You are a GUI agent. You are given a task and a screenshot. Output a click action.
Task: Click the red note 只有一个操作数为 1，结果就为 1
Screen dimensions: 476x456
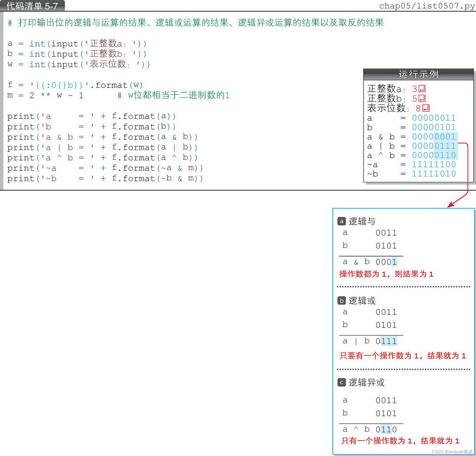(400, 441)
